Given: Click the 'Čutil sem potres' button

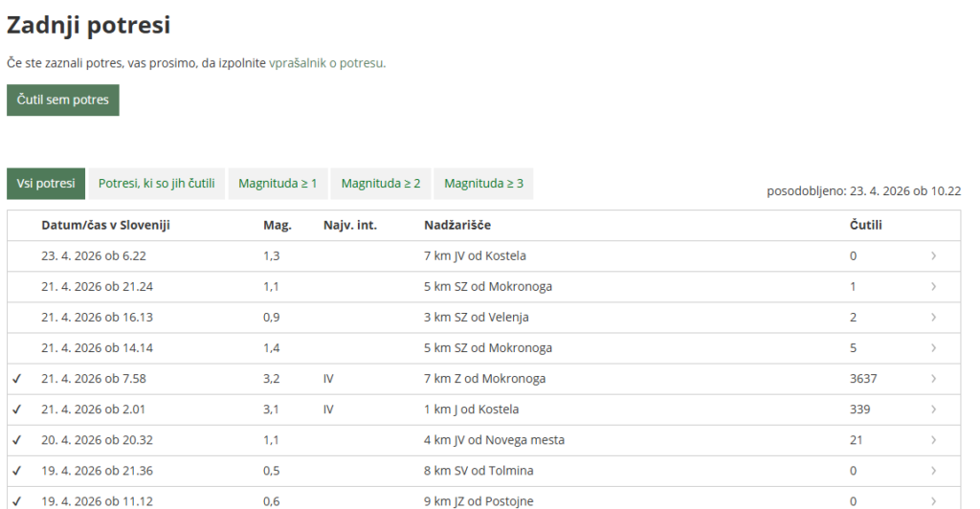Looking at the screenshot, I should [63, 100].
